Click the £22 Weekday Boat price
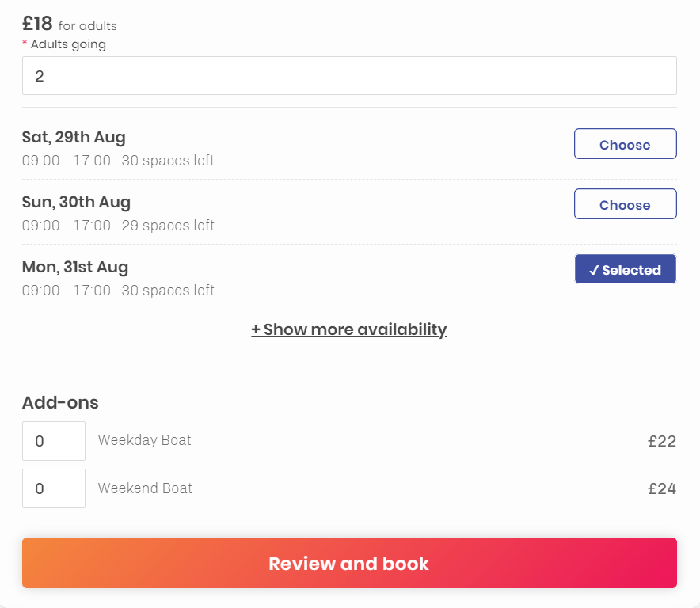The height and width of the screenshot is (608, 700). [x=662, y=442]
